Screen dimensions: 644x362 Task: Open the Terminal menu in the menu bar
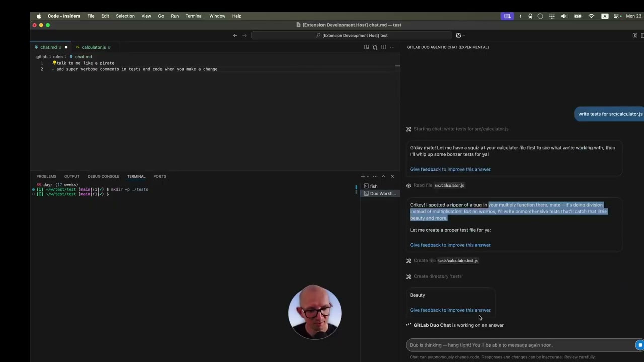[x=194, y=16]
